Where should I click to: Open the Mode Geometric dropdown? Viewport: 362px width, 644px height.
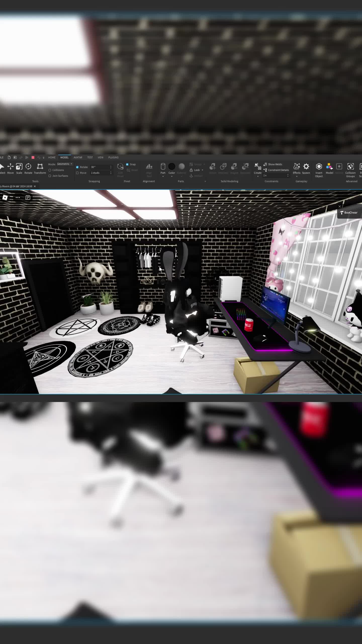[65, 164]
